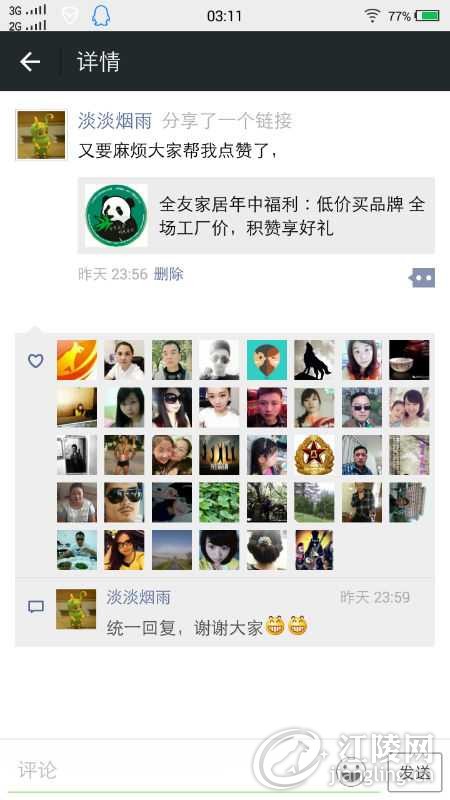Open 淡淡烟雨 profile name at top
450x800 pixels.
coord(115,121)
